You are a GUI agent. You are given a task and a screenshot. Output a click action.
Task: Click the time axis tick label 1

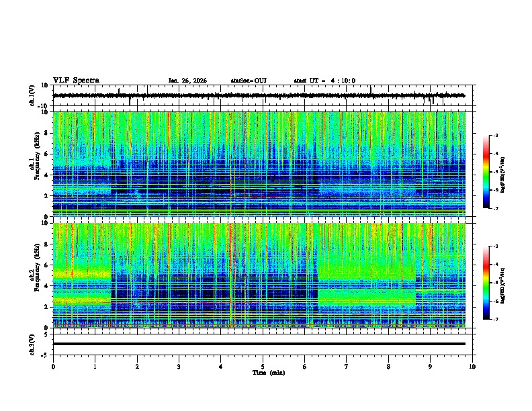(95, 367)
